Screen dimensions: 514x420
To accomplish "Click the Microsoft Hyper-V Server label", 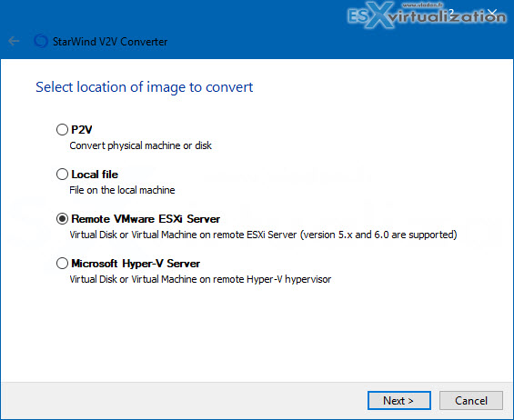I will pyautogui.click(x=136, y=264).
